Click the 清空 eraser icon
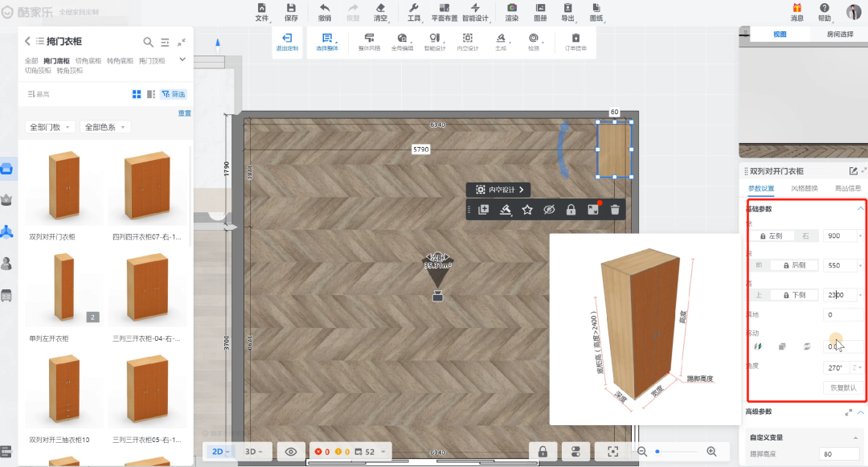Viewport: 868px width, 467px height. tap(380, 8)
